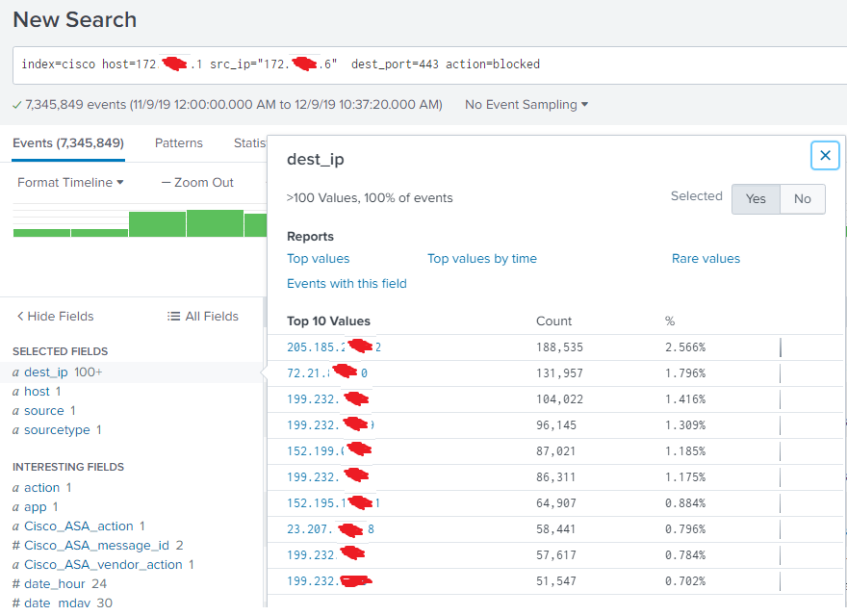Expand the Format Timeline menu

(70, 182)
